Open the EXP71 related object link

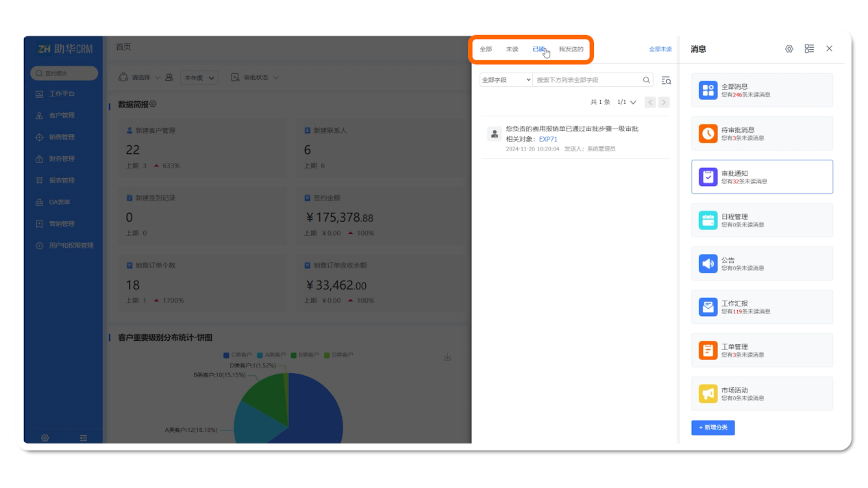(548, 139)
